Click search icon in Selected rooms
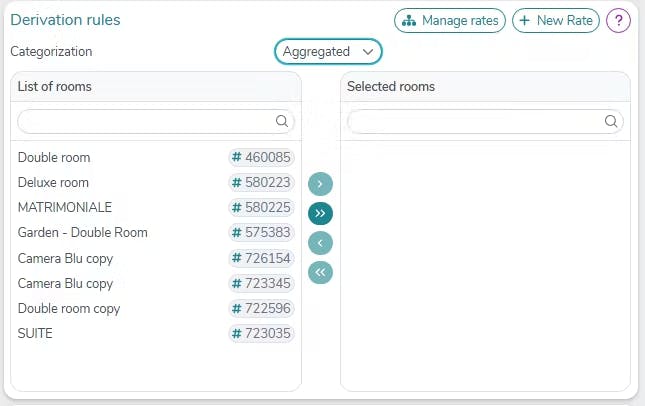Viewport: 645px width, 406px height. coord(611,121)
